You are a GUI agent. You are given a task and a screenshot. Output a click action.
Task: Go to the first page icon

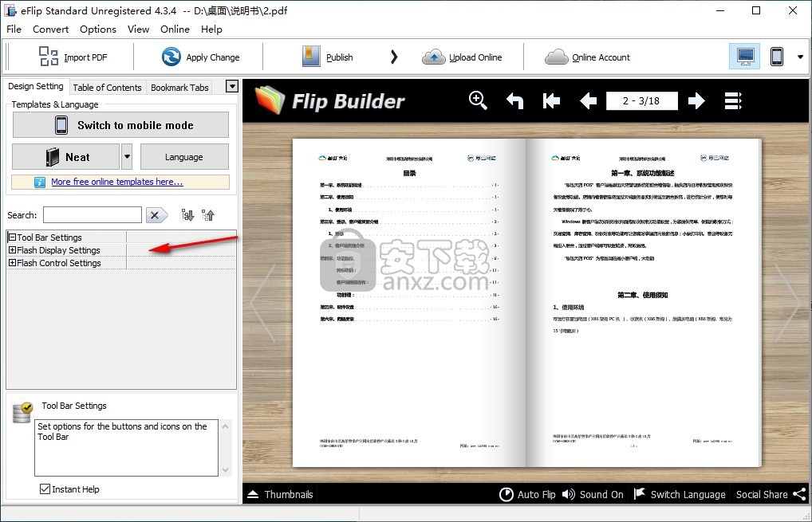551,100
